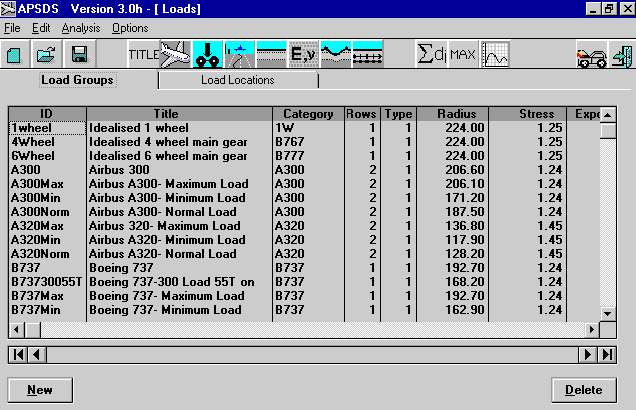Click title 'Airbus A320- Normal Load'
This screenshot has width=636, height=410.
[x=163, y=254]
